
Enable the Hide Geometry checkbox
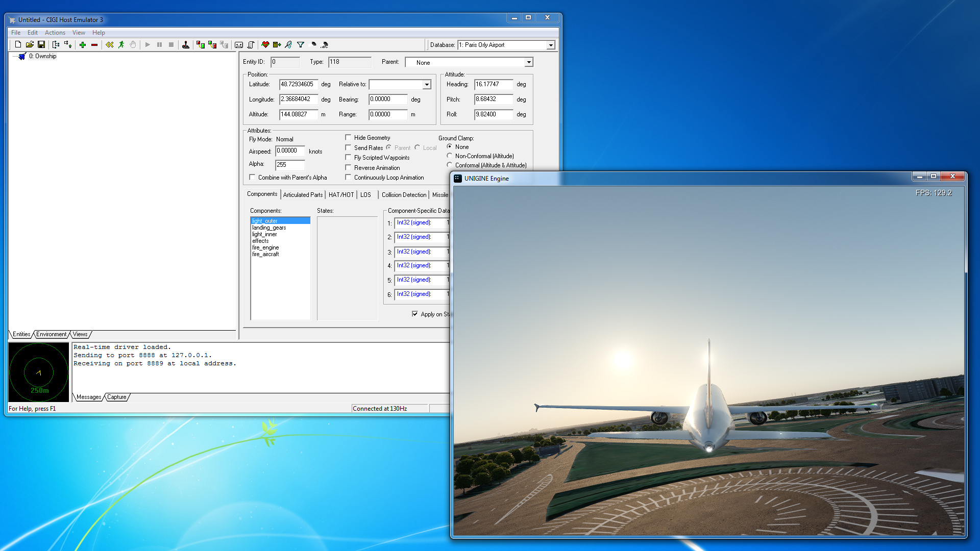point(348,137)
